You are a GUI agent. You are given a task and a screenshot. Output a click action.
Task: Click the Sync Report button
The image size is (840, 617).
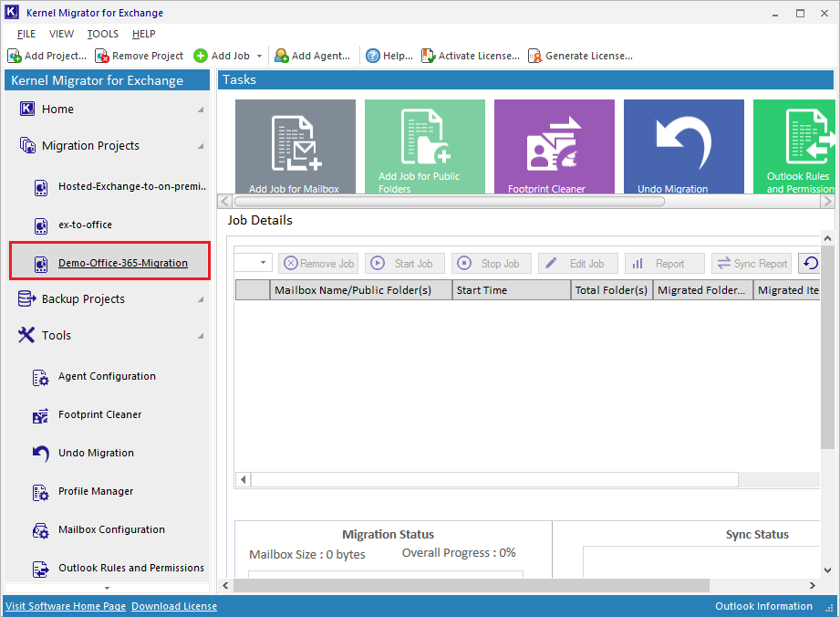[751, 263]
